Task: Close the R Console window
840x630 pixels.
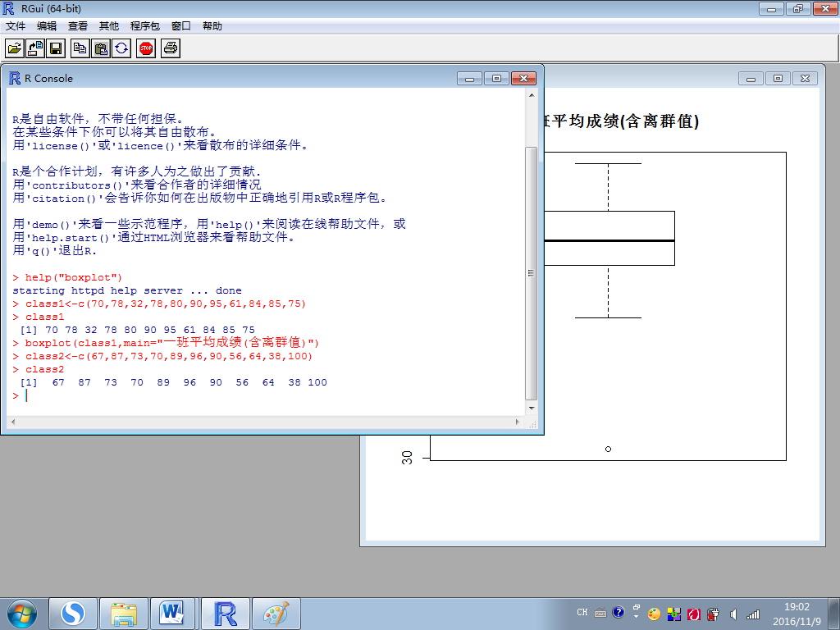Action: pos(524,78)
